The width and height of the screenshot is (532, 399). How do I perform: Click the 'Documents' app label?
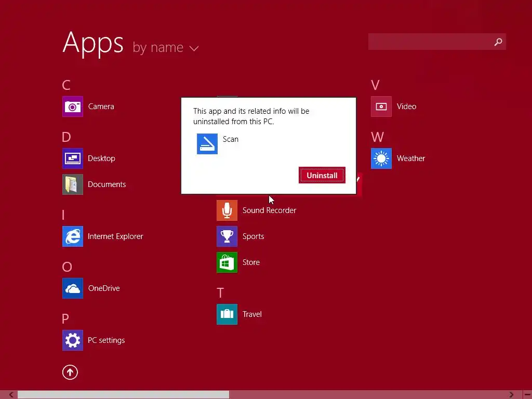coord(107,184)
